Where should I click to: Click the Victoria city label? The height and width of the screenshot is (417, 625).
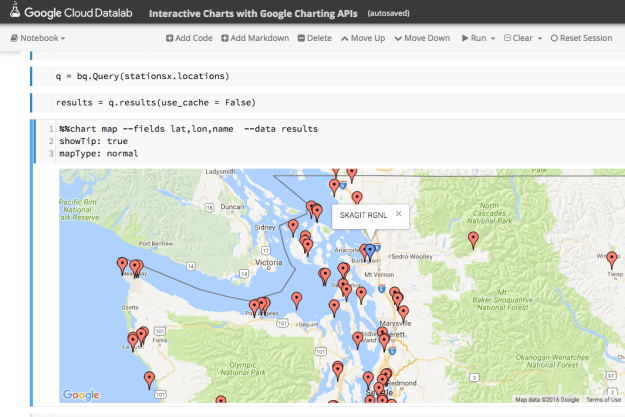(x=269, y=263)
